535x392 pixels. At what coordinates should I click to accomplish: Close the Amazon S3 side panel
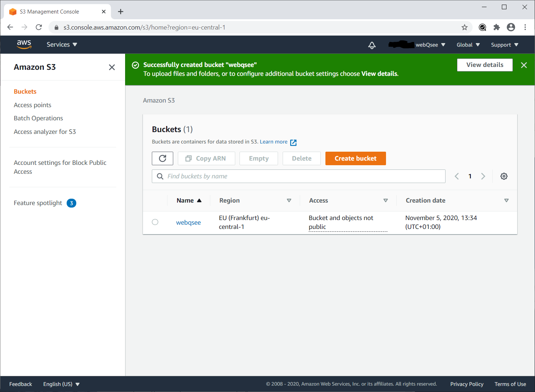112,67
